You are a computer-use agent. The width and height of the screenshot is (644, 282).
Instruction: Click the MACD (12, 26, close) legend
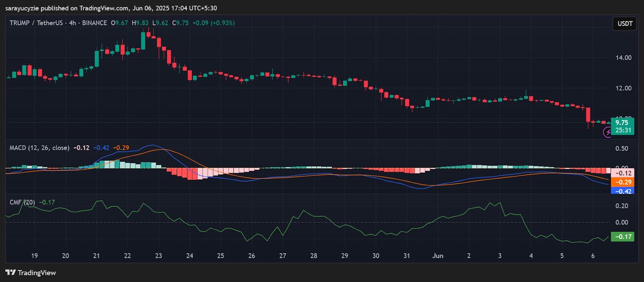click(x=39, y=148)
